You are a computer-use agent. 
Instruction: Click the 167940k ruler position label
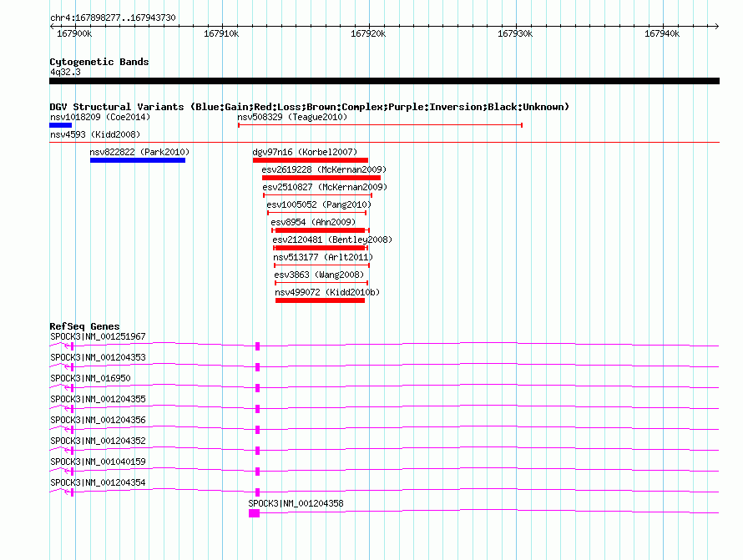662,33
